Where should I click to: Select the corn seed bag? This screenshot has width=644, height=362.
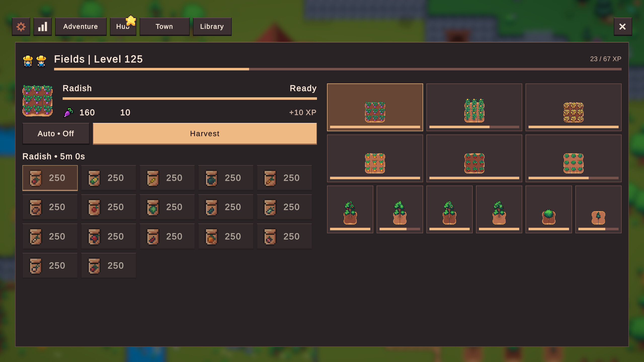coord(108,178)
